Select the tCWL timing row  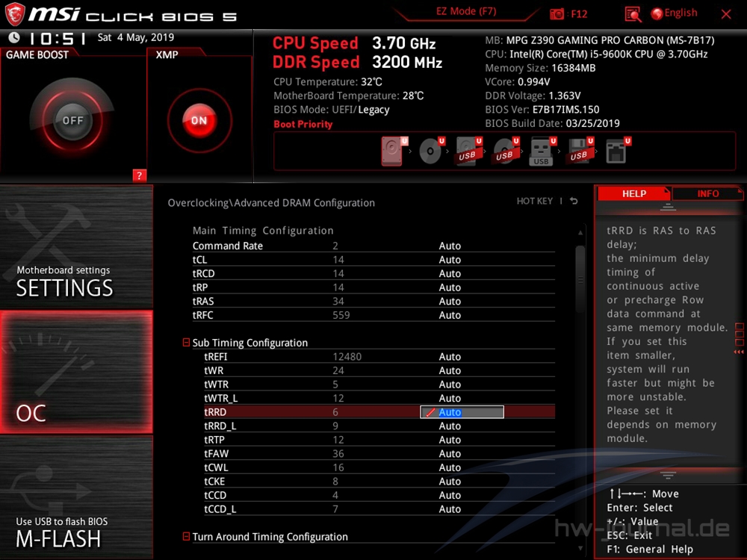(x=379, y=467)
